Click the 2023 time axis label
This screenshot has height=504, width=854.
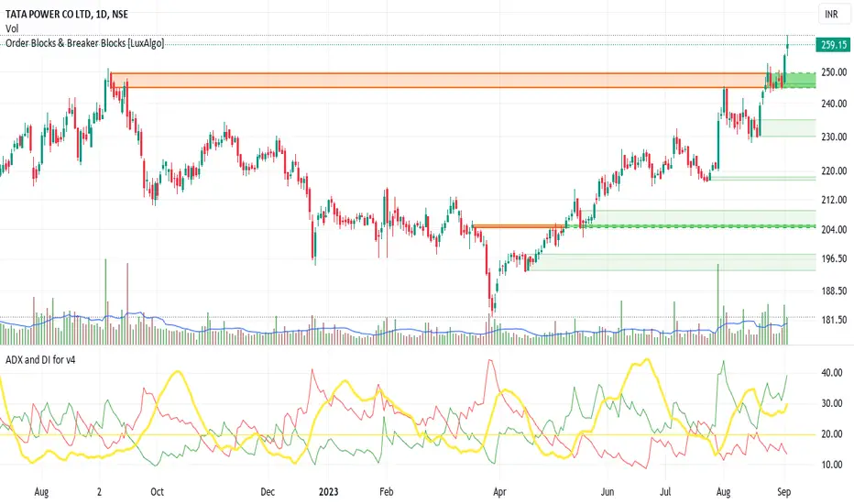[x=328, y=491]
